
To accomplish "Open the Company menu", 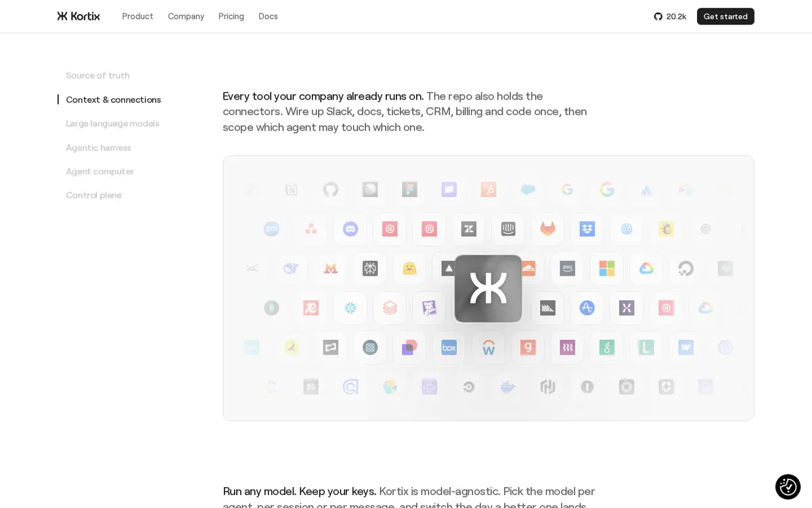I will (186, 16).
